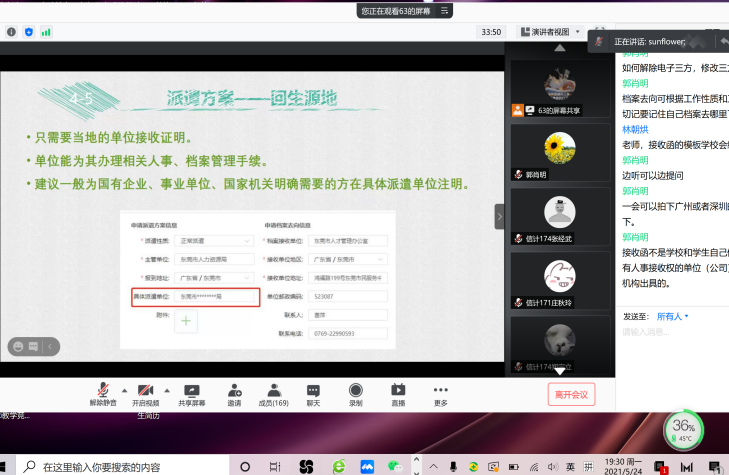Collapse the participant video strip arrow
This screenshot has height=475, width=729.
[x=500, y=216]
